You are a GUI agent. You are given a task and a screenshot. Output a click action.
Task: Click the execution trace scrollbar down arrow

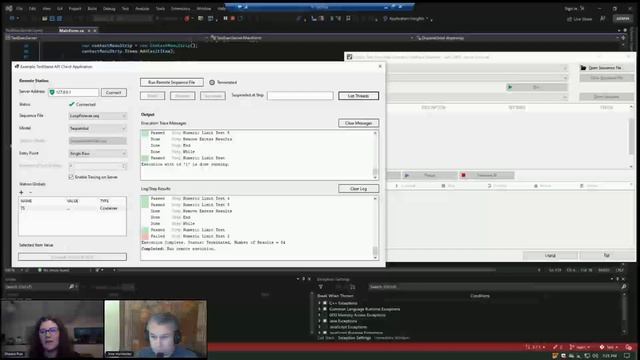375,177
